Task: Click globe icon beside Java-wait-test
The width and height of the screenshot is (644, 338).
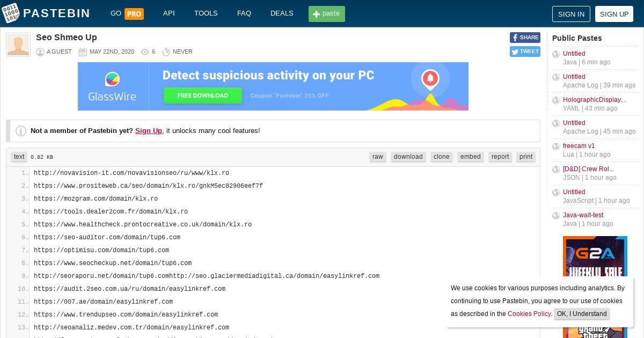Action: pos(556,216)
